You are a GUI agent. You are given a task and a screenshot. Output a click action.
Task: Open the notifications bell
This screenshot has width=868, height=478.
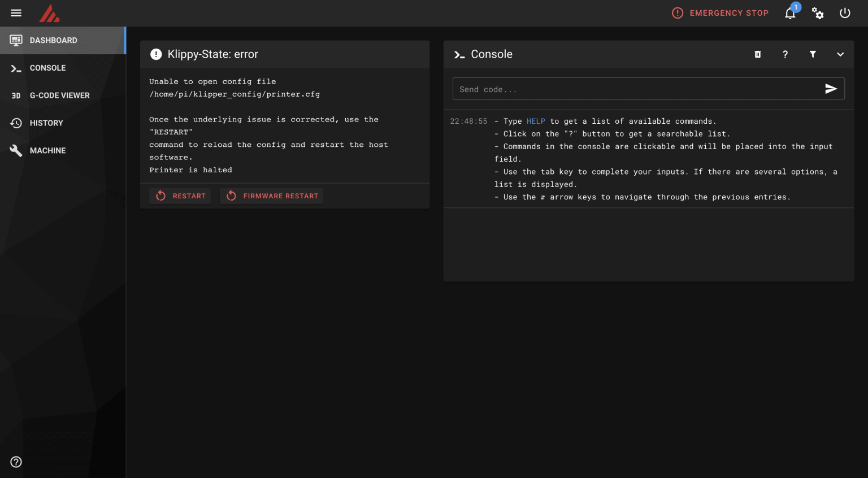791,13
